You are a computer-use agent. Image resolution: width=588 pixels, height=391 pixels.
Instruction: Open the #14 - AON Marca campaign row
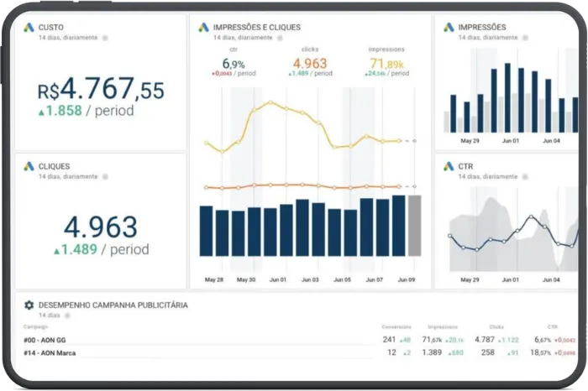click(299, 352)
